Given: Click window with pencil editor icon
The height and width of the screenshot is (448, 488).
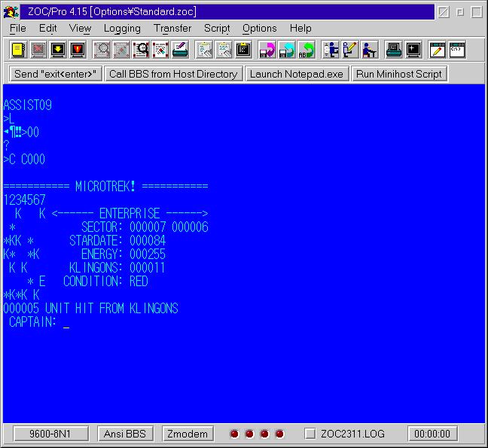Looking at the screenshot, I should point(438,50).
